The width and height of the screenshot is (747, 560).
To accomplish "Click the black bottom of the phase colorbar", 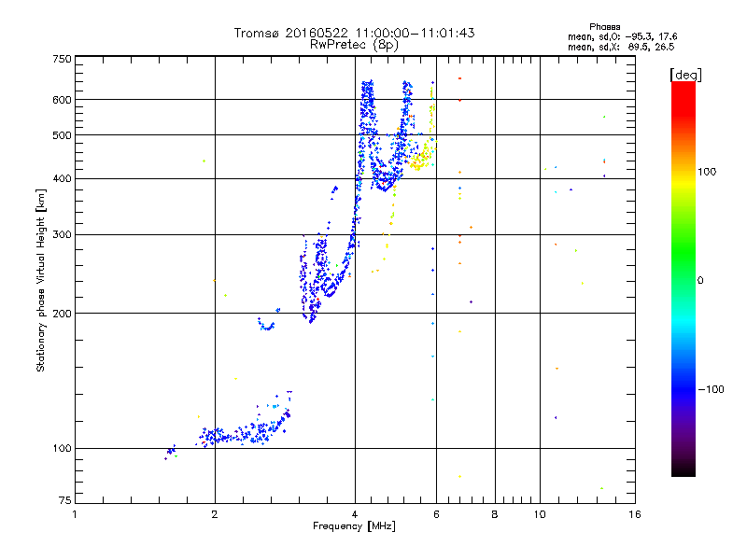I will coord(684,469).
